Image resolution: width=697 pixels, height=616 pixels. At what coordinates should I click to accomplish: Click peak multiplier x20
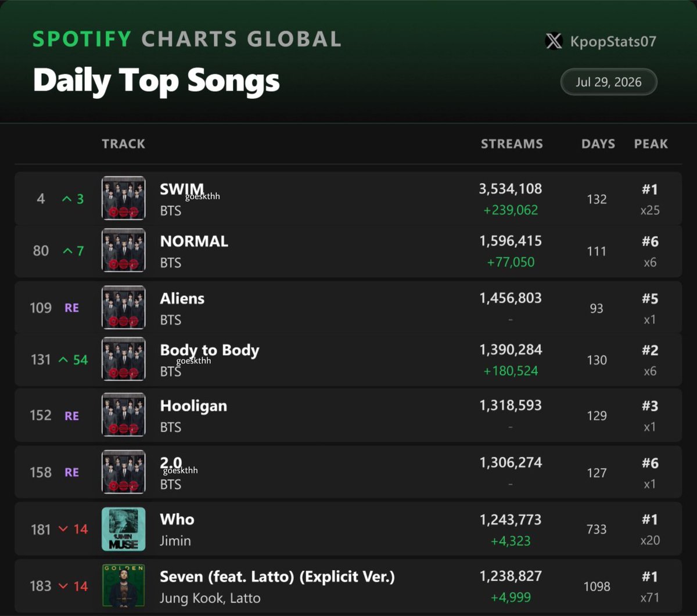[x=650, y=540]
